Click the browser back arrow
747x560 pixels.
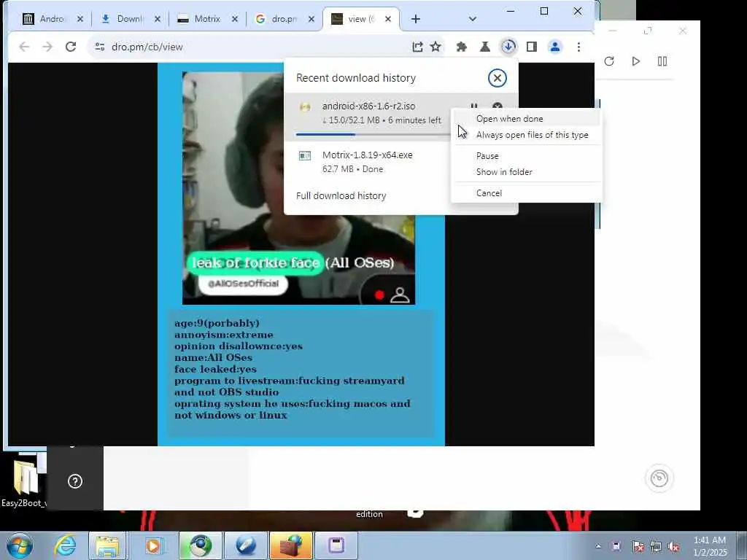(24, 47)
